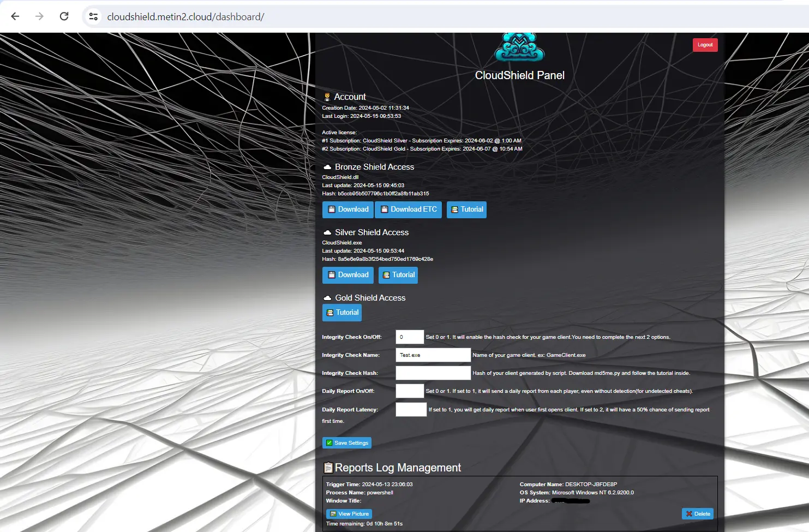Download the Bronze Shield CloudShield.dll
This screenshot has height=532, width=809.
coord(347,210)
